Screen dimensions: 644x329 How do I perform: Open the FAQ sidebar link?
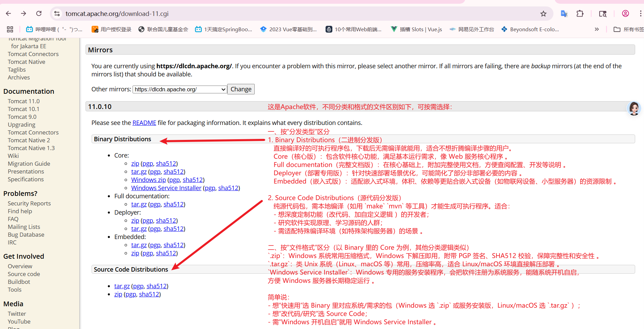click(x=13, y=219)
